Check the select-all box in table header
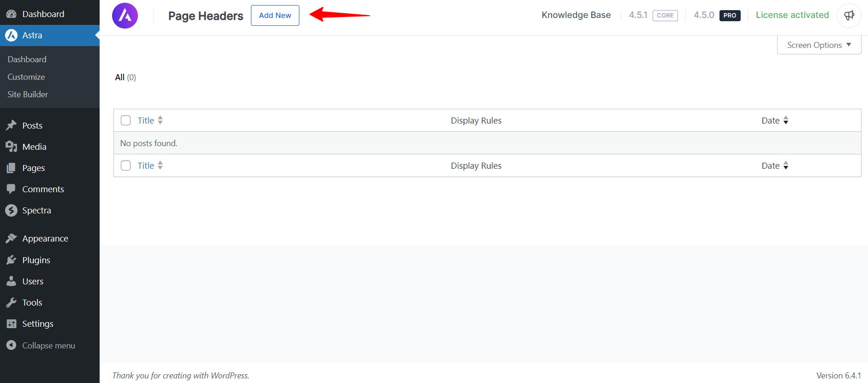868x383 pixels. [125, 120]
